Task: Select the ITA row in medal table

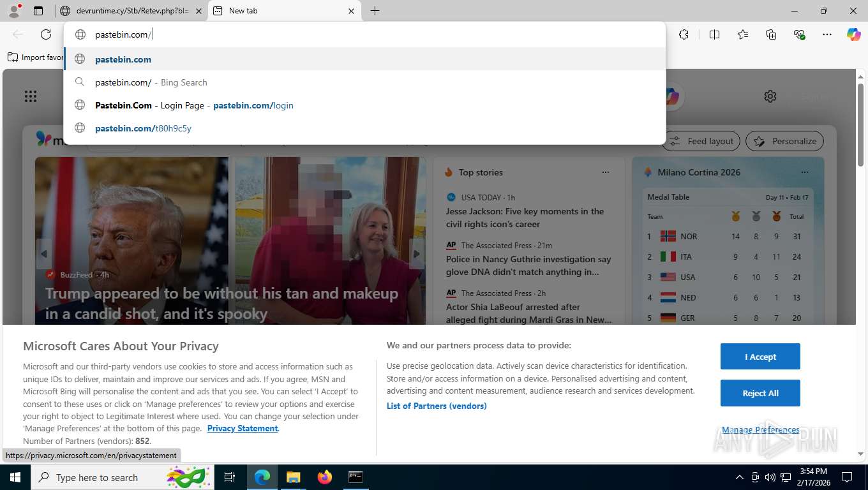Action: tap(728, 256)
